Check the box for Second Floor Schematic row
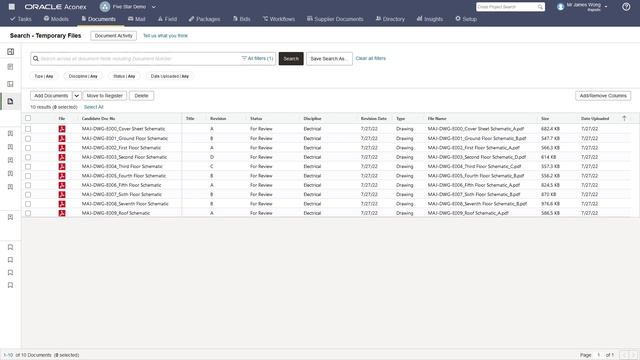640x360 pixels. tap(28, 157)
